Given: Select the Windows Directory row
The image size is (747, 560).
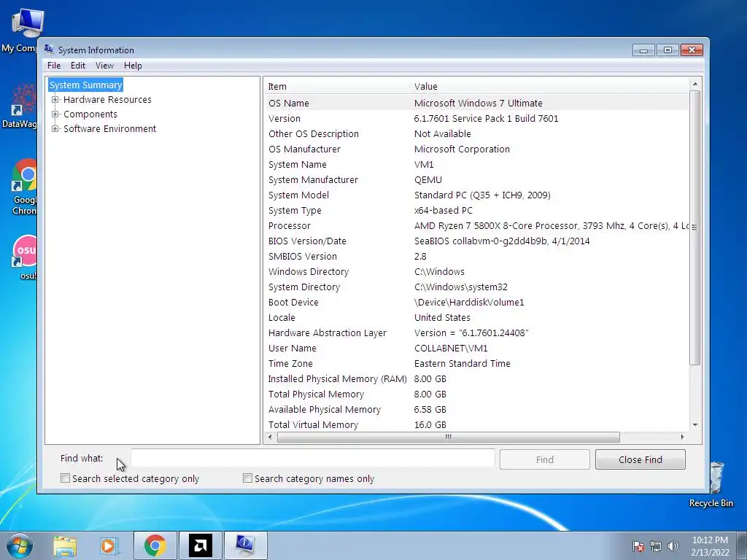Looking at the screenshot, I should [476, 271].
